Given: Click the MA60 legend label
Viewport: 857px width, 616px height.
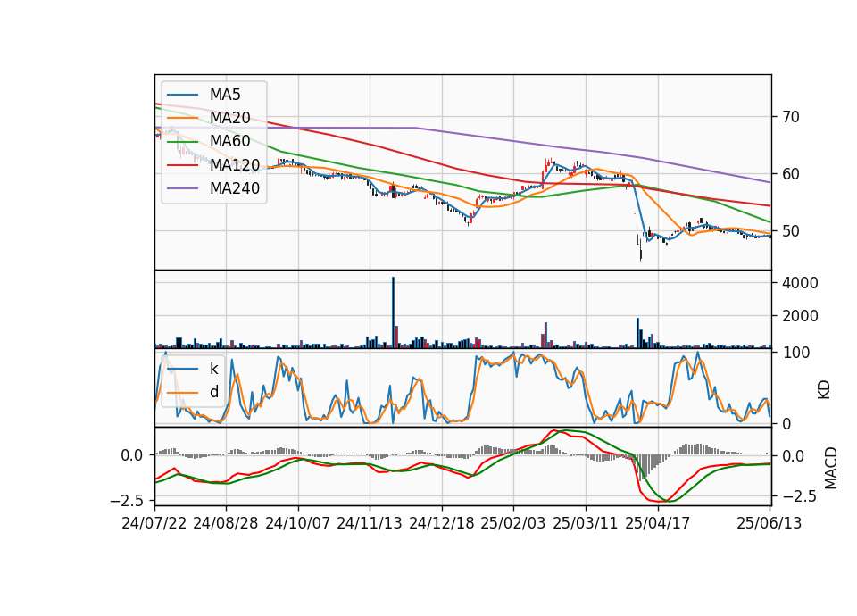Looking at the screenshot, I should point(229,141).
